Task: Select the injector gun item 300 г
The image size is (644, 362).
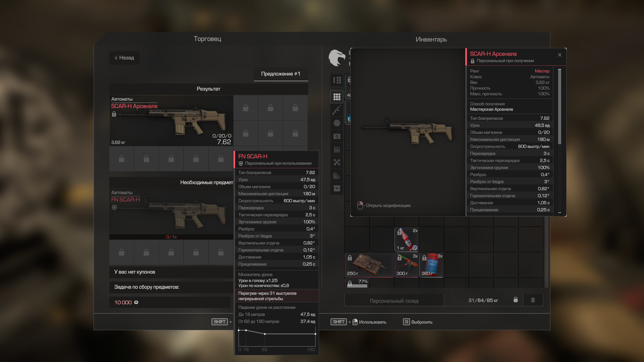Action: click(407, 265)
